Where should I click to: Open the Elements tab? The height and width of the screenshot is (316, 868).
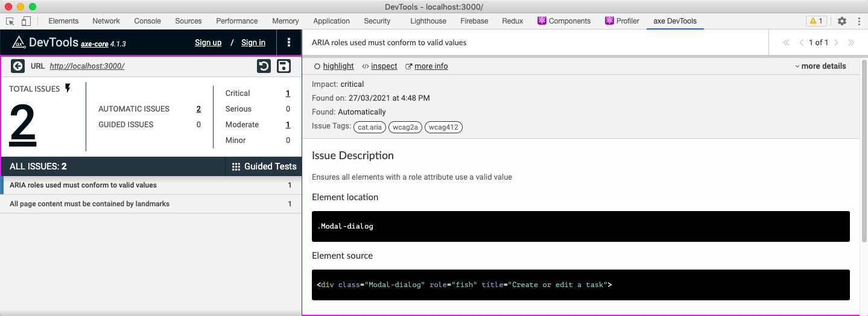pos(63,21)
